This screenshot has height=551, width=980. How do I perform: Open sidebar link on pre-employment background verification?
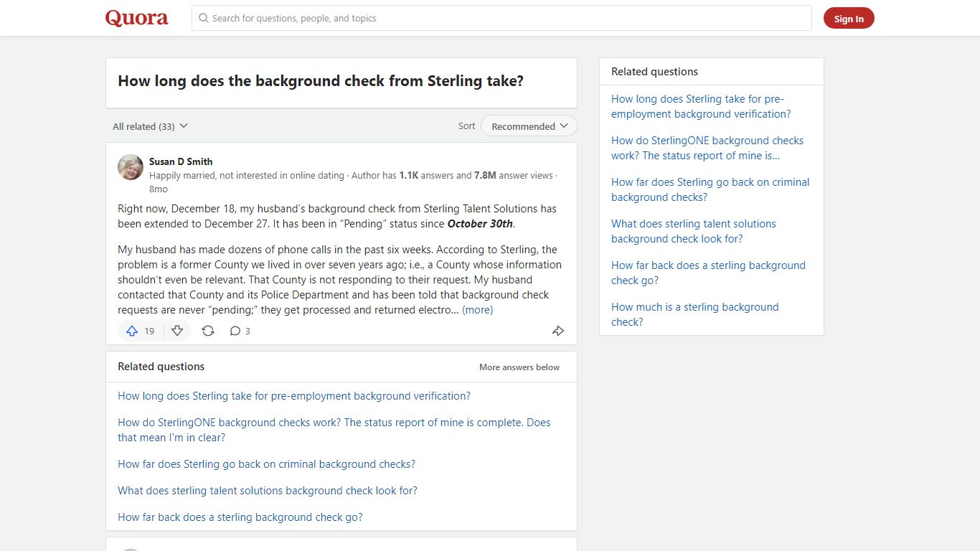[701, 106]
